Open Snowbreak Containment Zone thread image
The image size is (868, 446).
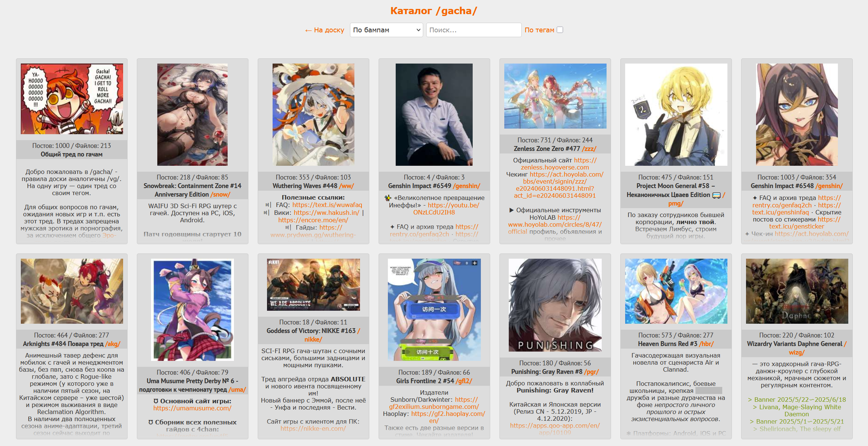click(x=192, y=114)
